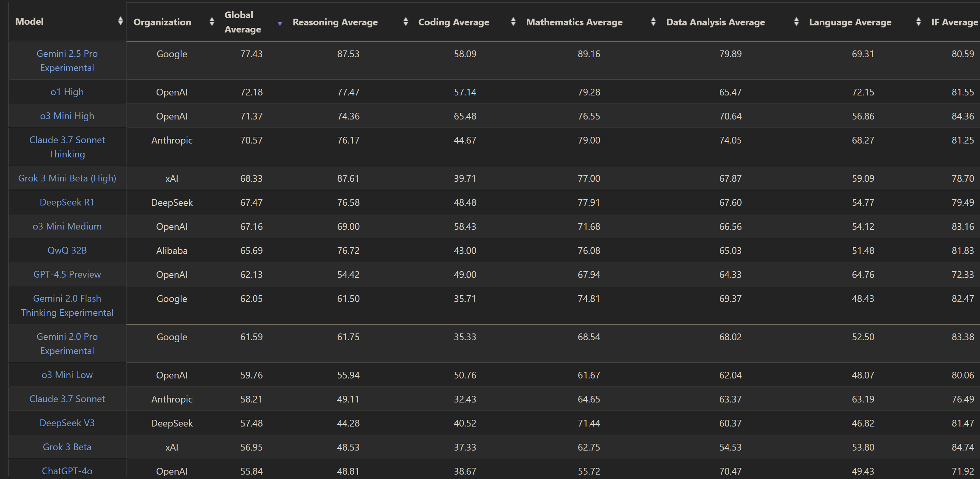Select Language Average value 72.15
Viewport: 980px width, 479px height.
[x=863, y=92]
